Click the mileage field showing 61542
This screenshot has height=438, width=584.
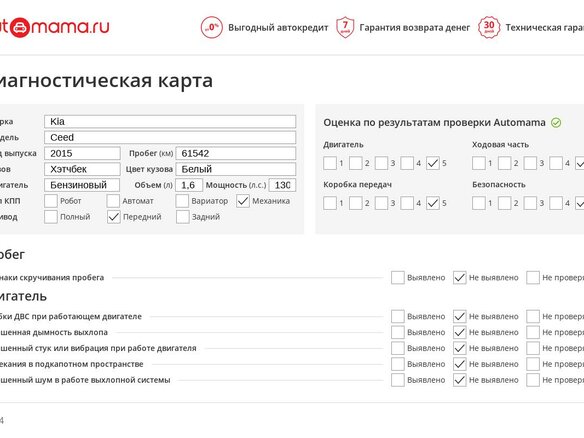coord(236,153)
